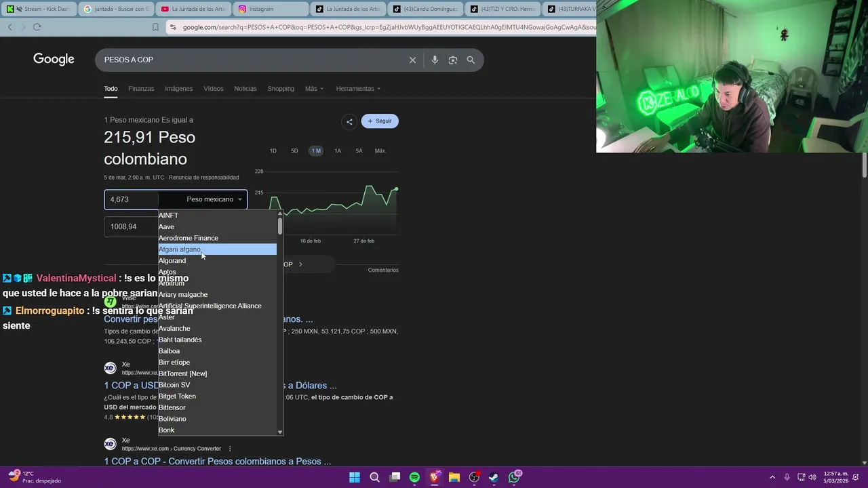Open Brave browser taskbar icon
The image size is (868, 488).
tap(434, 477)
